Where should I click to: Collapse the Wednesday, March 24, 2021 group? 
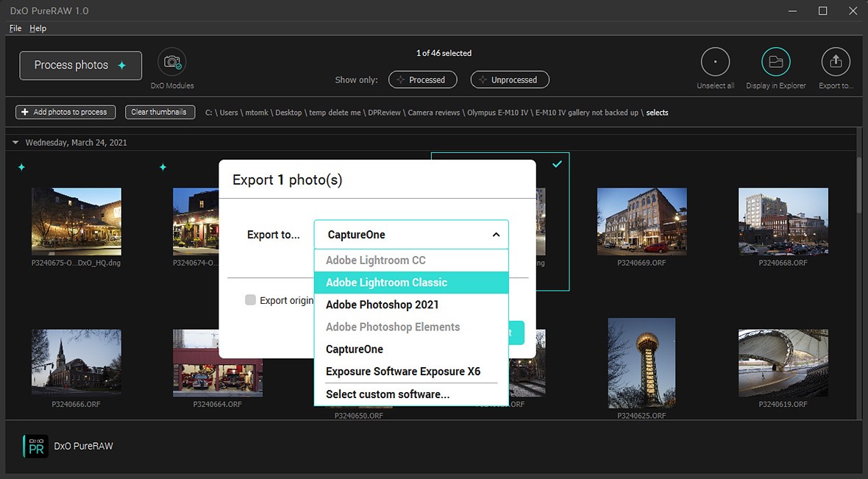tap(16, 143)
